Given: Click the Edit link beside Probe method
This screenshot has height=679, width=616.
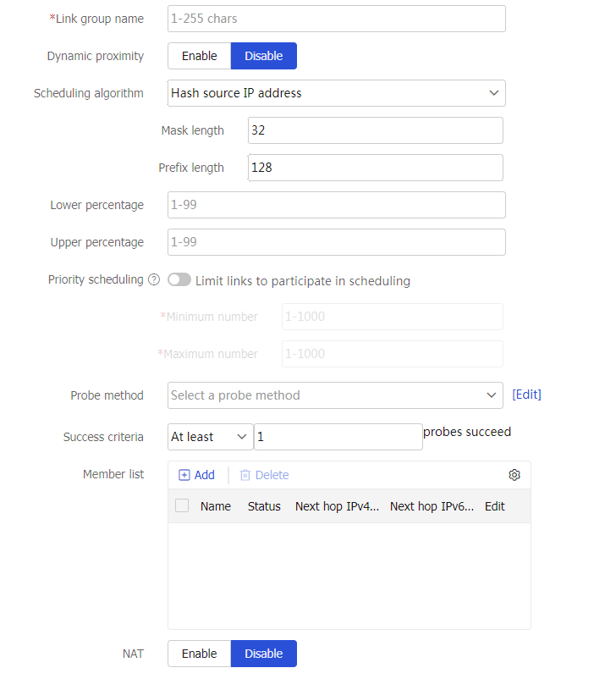Looking at the screenshot, I should (x=526, y=395).
